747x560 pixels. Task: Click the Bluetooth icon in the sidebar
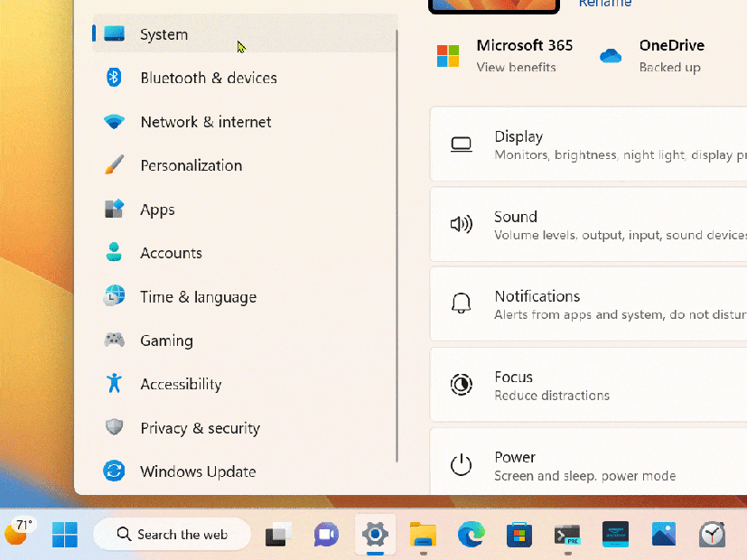click(x=114, y=78)
